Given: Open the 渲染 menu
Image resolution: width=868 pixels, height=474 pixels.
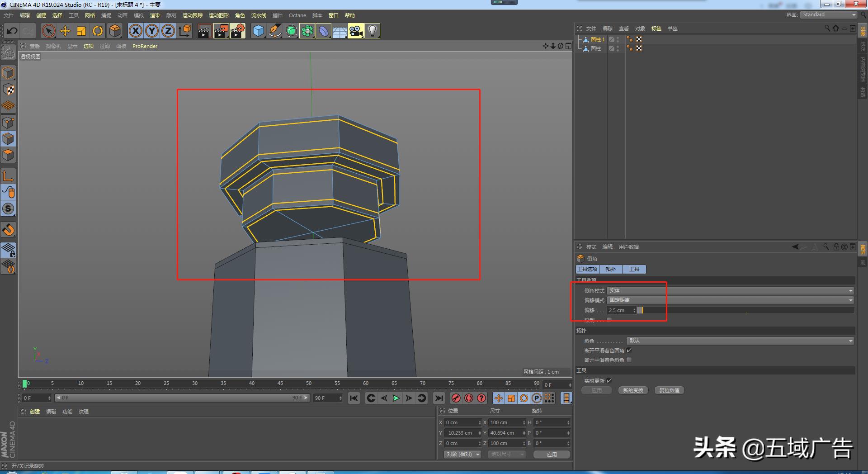Looking at the screenshot, I should pos(155,15).
